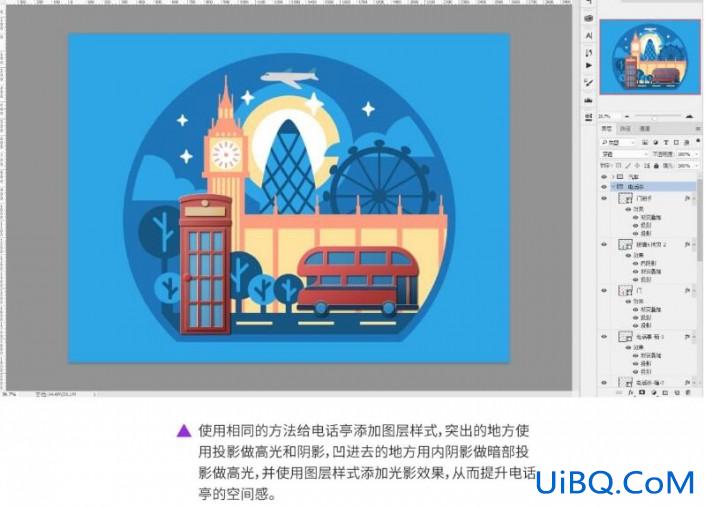This screenshot has width=705, height=507.
Task: Hide inner shadow effect under 拷贝 2 layer
Action: (x=636, y=263)
